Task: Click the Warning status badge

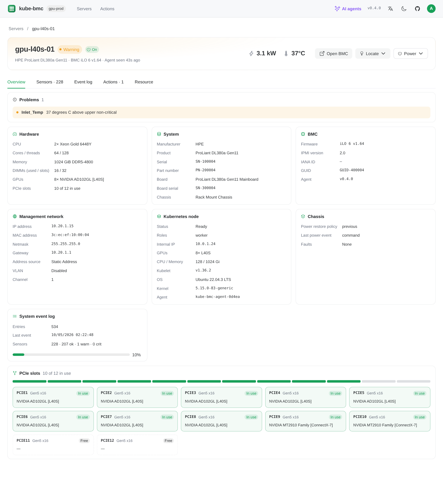Action: point(70,50)
